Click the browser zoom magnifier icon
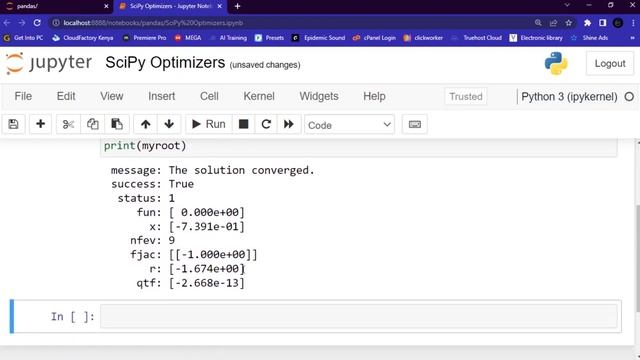Screen dimensions: 640x360 point(538,23)
